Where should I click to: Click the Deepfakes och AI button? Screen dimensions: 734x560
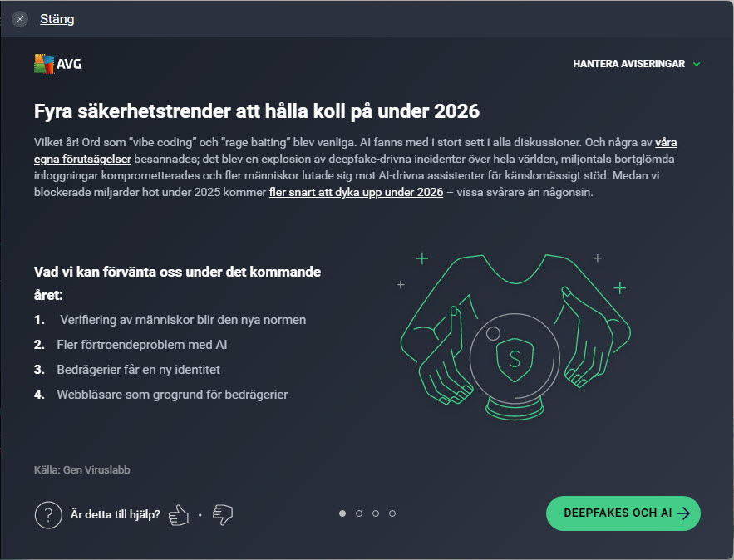(x=623, y=513)
